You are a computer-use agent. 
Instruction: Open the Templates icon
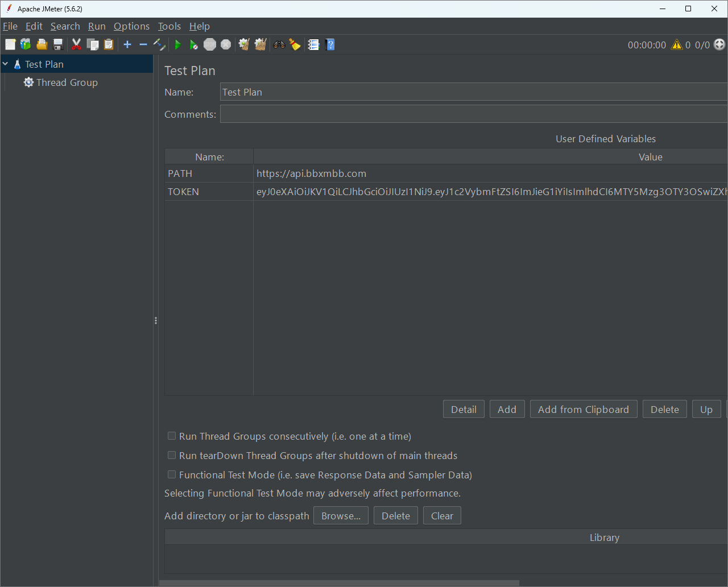click(x=26, y=44)
